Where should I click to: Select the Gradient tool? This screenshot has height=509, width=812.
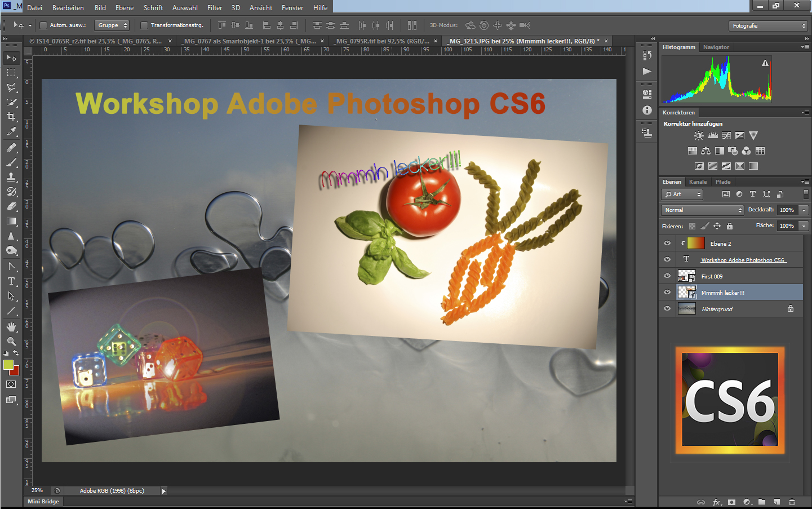pyautogui.click(x=11, y=221)
